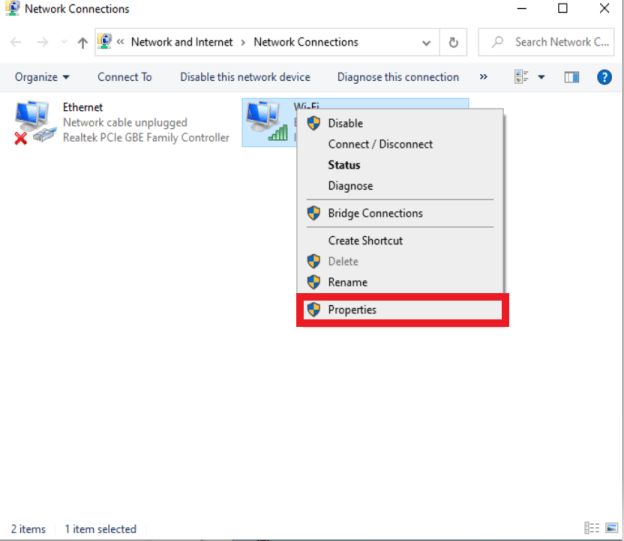The image size is (624, 541).
Task: Expand the breadcrumb chevrons before Network and Internet
Action: tap(120, 41)
